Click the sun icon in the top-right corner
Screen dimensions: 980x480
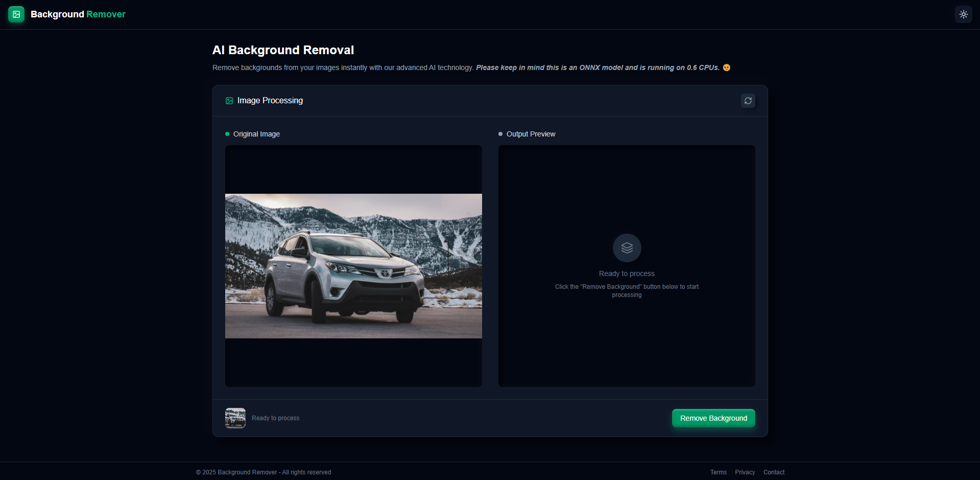[x=963, y=14]
